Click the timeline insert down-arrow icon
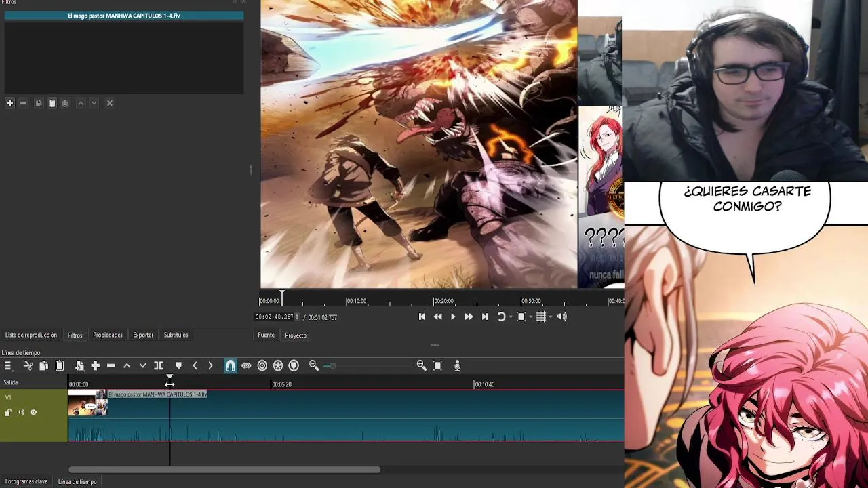This screenshot has width=868, height=488. point(142,366)
